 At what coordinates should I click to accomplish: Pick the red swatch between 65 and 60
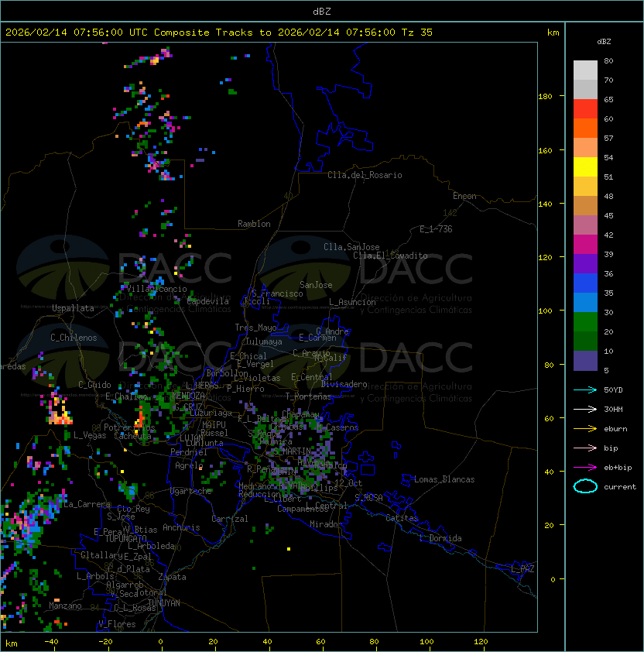coord(585,109)
